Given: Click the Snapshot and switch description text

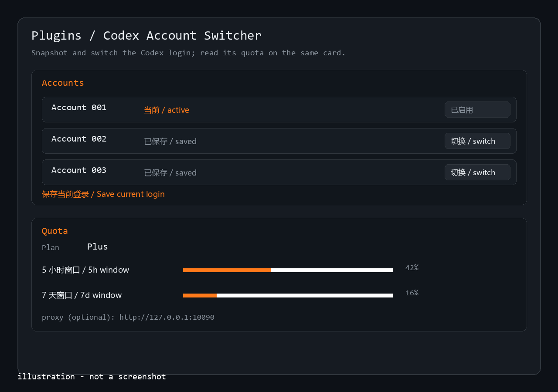Looking at the screenshot, I should click(x=188, y=53).
